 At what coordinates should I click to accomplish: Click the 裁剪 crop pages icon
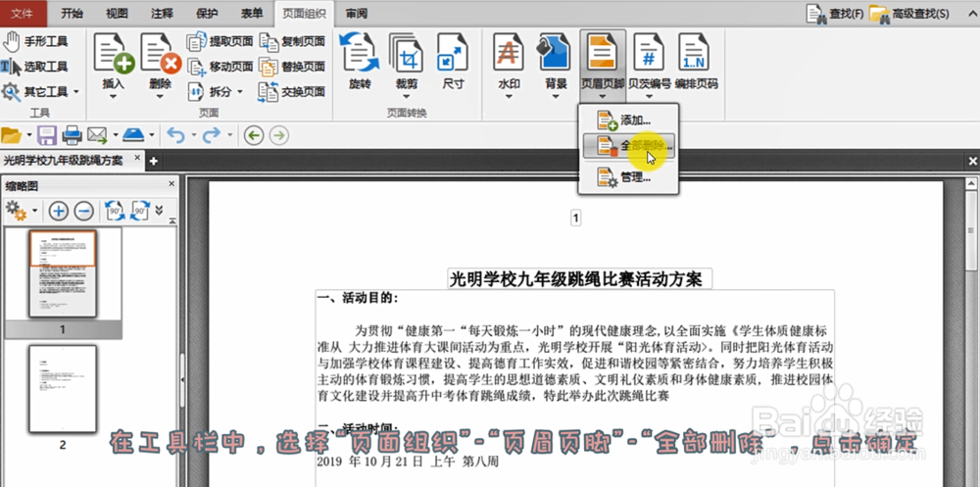click(407, 55)
